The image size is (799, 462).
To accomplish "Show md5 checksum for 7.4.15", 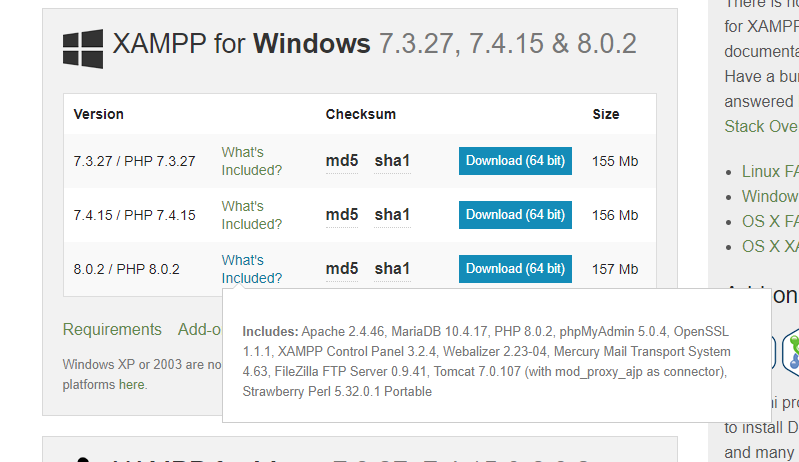I will [342, 215].
